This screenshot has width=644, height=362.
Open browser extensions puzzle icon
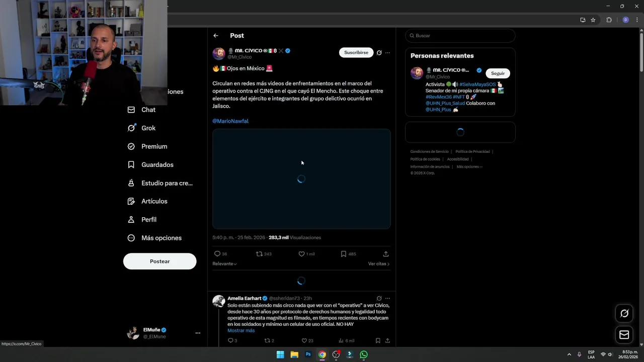tap(609, 20)
